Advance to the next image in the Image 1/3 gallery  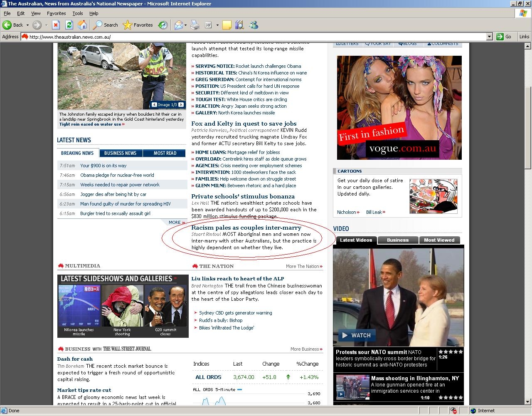(181, 105)
